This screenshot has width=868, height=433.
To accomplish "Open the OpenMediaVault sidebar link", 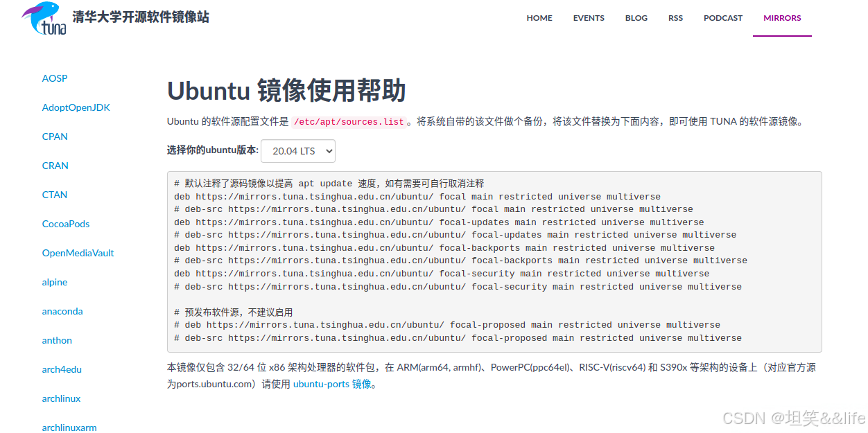I will coord(78,253).
